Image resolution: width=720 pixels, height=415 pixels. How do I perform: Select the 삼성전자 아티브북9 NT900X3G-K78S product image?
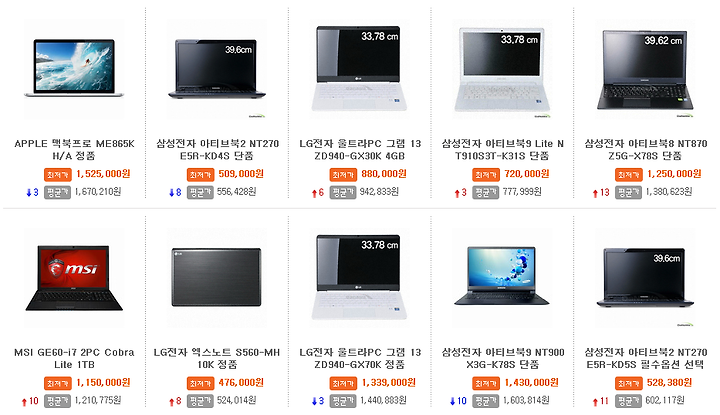pos(502,278)
